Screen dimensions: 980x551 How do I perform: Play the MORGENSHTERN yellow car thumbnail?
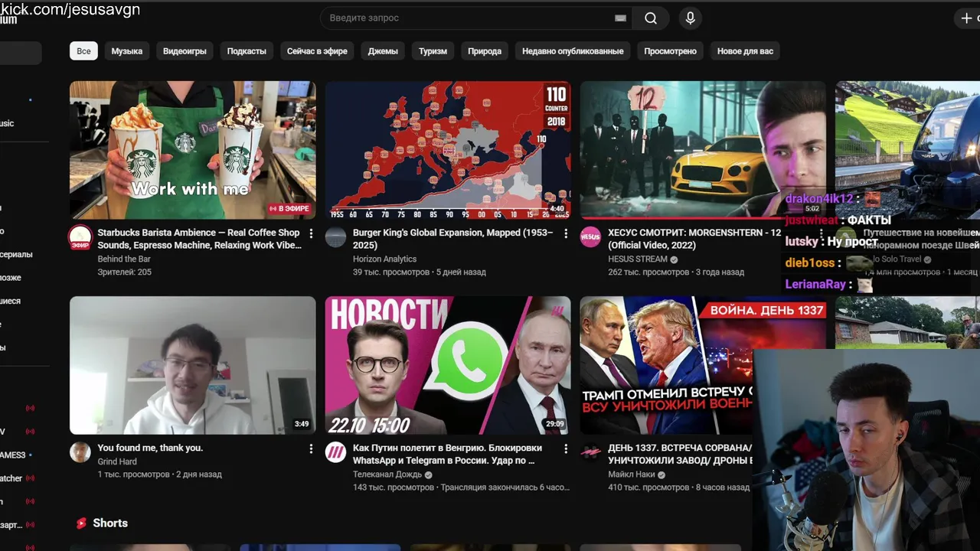[703, 150]
